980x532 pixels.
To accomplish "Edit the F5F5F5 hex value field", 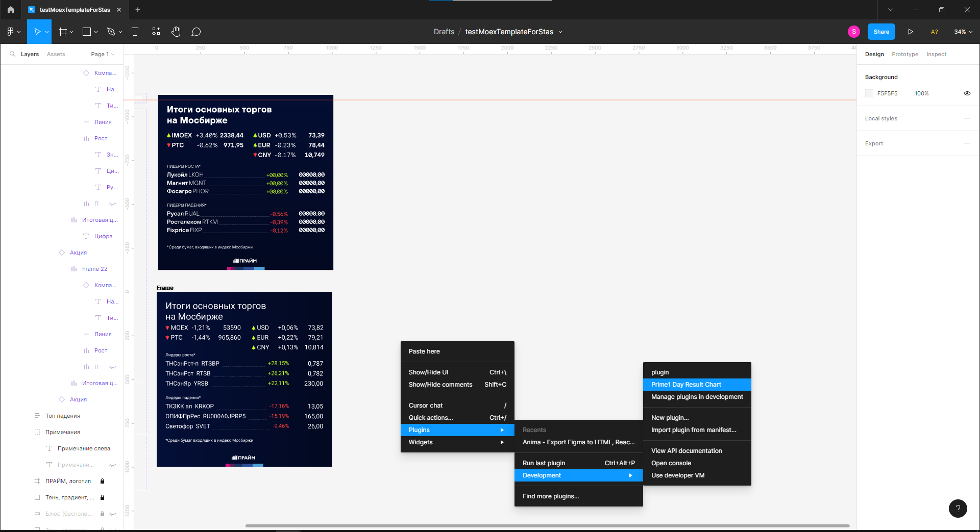I will (887, 93).
